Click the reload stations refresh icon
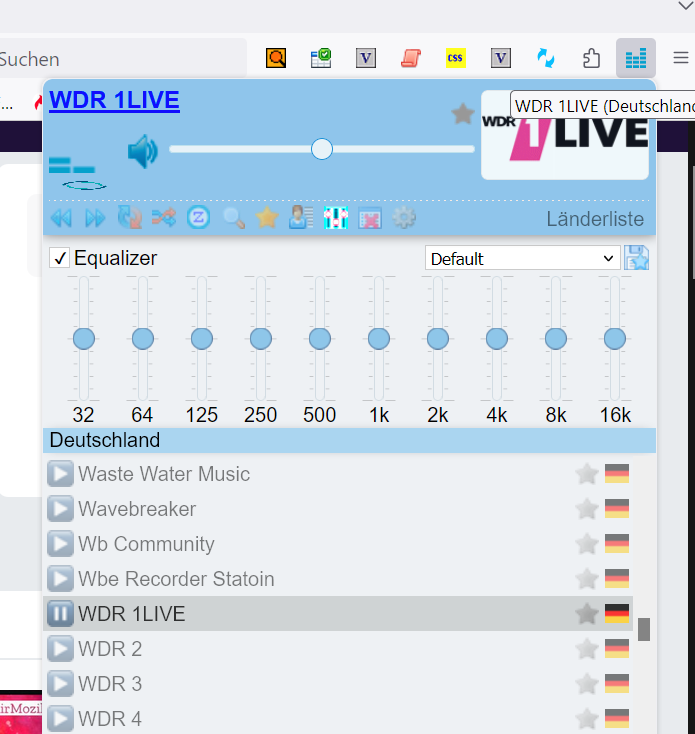The image size is (695, 734). [x=130, y=218]
